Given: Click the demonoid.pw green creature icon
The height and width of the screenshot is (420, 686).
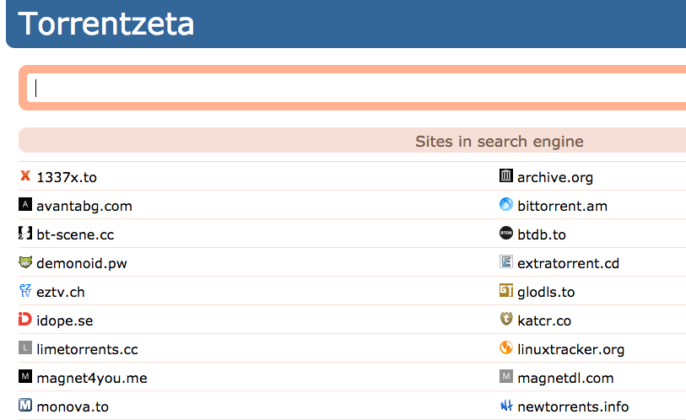Looking at the screenshot, I should tap(25, 262).
